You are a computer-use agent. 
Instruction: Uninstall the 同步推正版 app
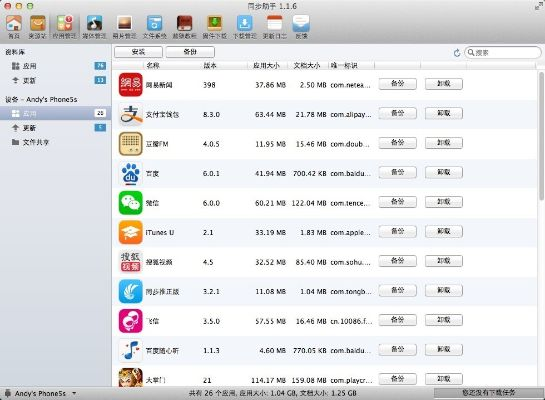pos(444,291)
